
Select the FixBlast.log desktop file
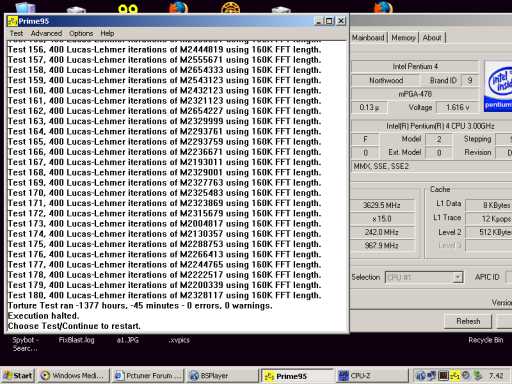(76, 340)
